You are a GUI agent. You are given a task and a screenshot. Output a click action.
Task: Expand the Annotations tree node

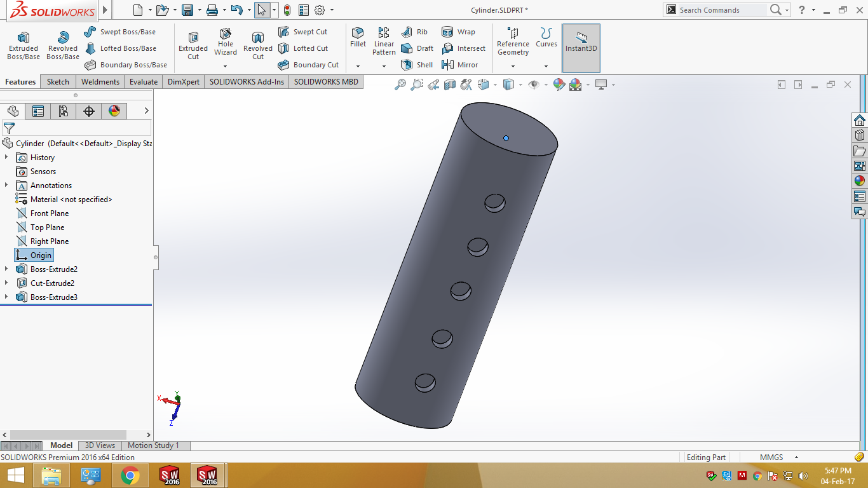click(x=7, y=186)
